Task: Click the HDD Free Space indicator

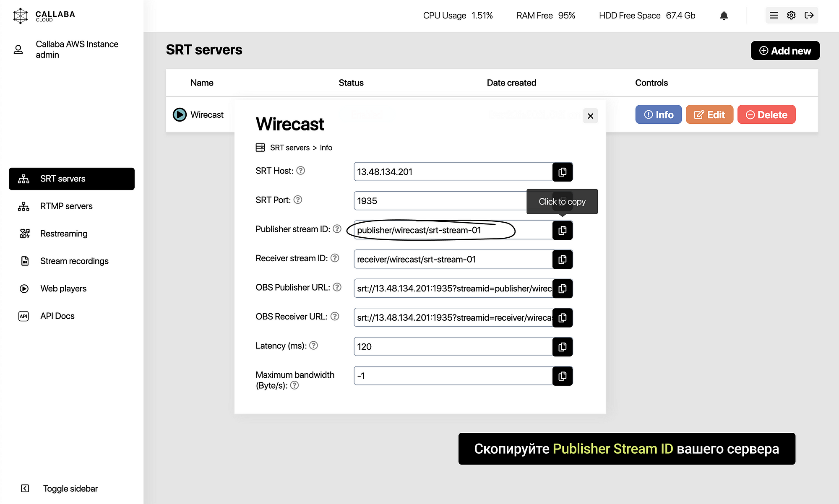Action: coord(647,16)
